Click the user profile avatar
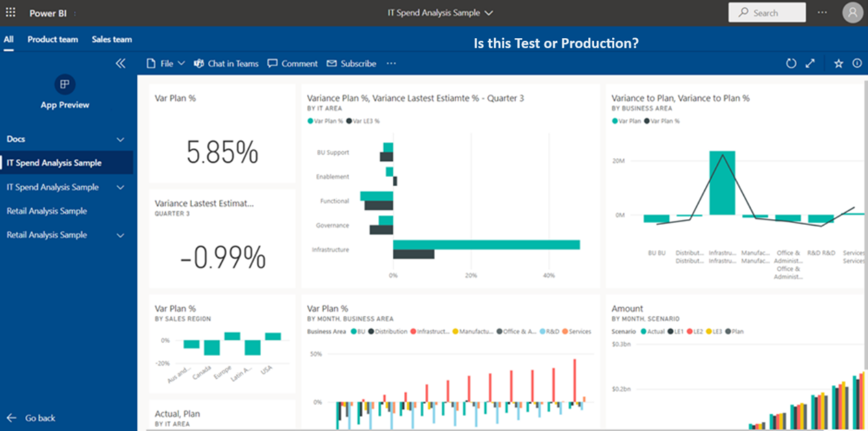Image resolution: width=868 pixels, height=431 pixels. (x=852, y=12)
